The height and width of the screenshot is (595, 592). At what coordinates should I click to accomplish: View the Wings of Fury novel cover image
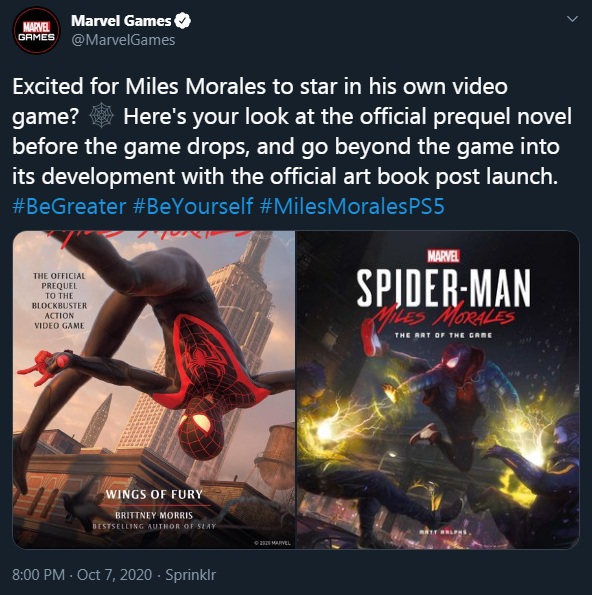tap(154, 390)
